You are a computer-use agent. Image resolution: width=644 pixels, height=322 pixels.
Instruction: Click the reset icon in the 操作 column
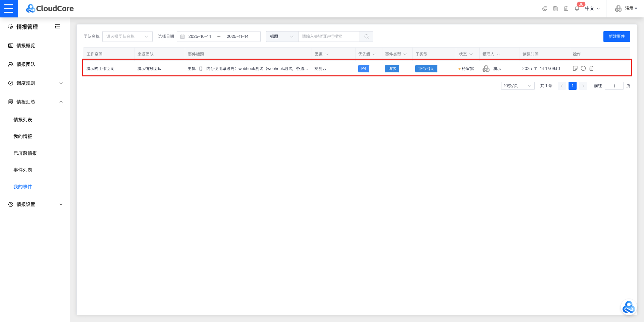point(583,68)
